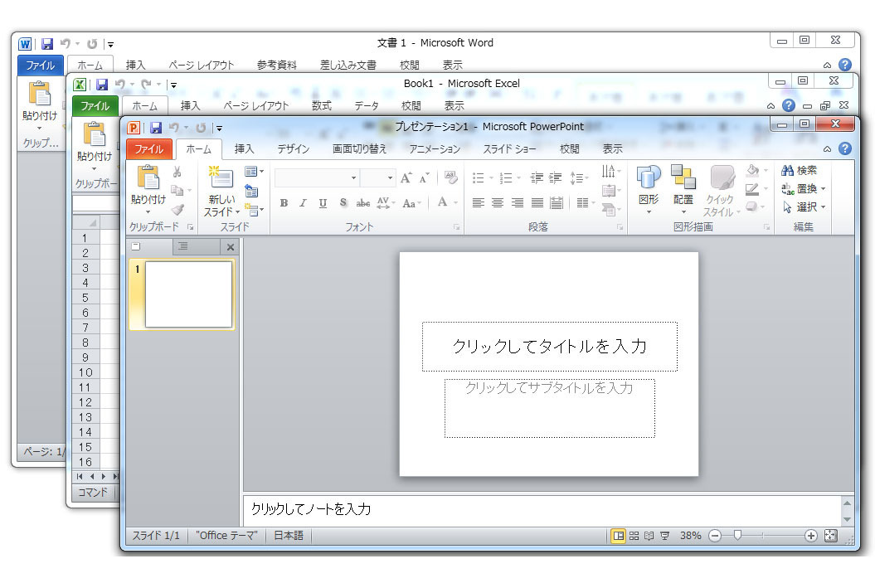Open the 置換 replace dropdown arrow
The width and height of the screenshot is (875, 588).
coord(823,189)
